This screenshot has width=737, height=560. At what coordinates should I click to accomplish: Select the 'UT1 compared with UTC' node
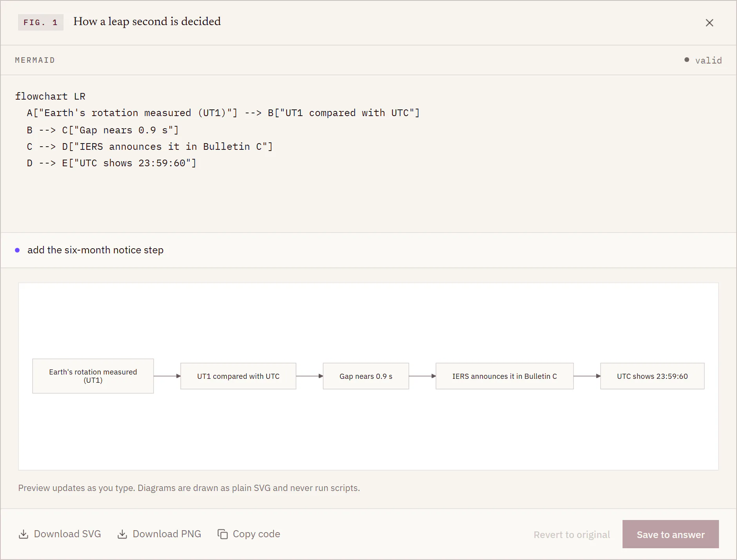coord(238,376)
